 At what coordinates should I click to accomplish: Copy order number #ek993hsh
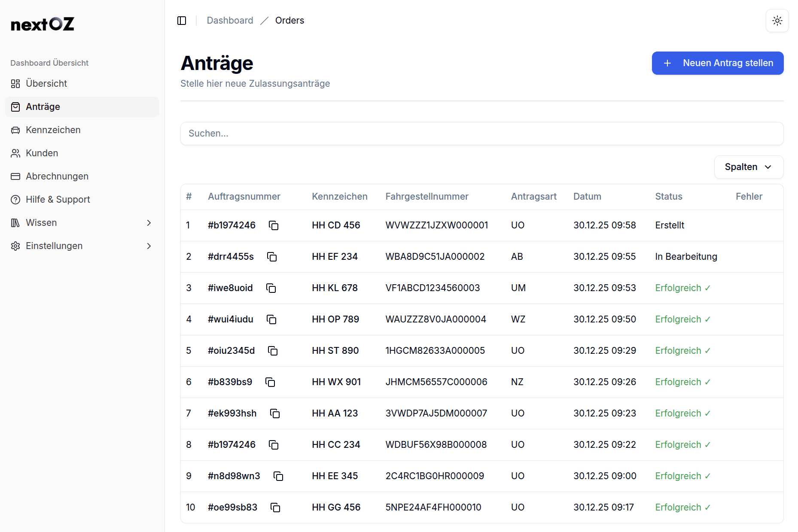pyautogui.click(x=275, y=413)
